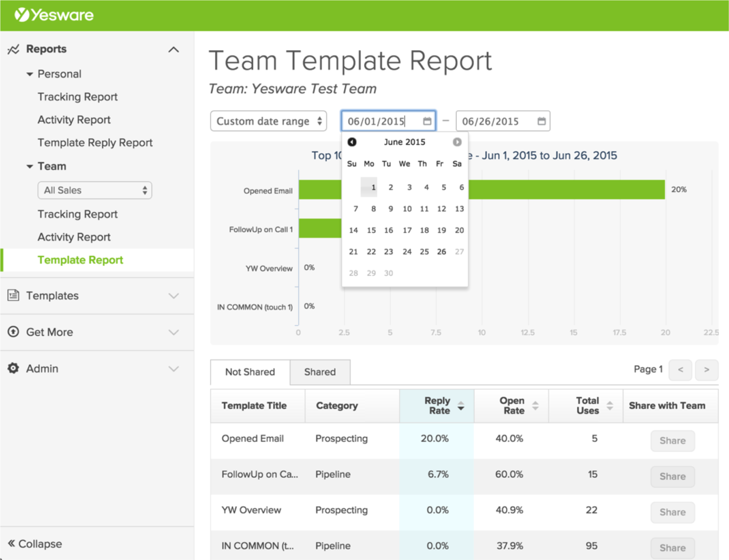Expand the Admin section chevron
This screenshot has height=560, width=729.
tap(173, 369)
